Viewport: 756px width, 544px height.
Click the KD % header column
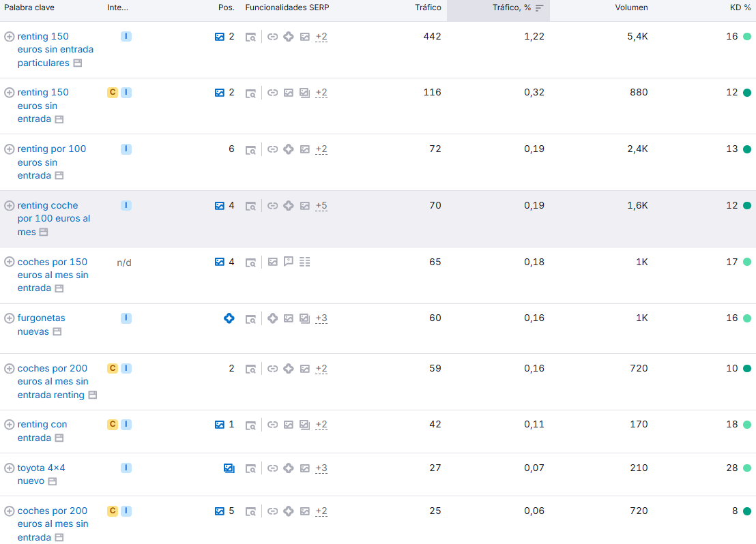coord(740,8)
